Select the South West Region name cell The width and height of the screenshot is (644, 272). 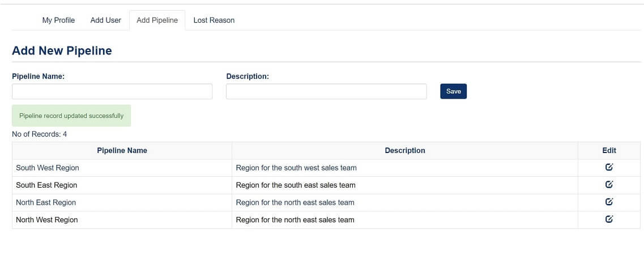pos(48,168)
